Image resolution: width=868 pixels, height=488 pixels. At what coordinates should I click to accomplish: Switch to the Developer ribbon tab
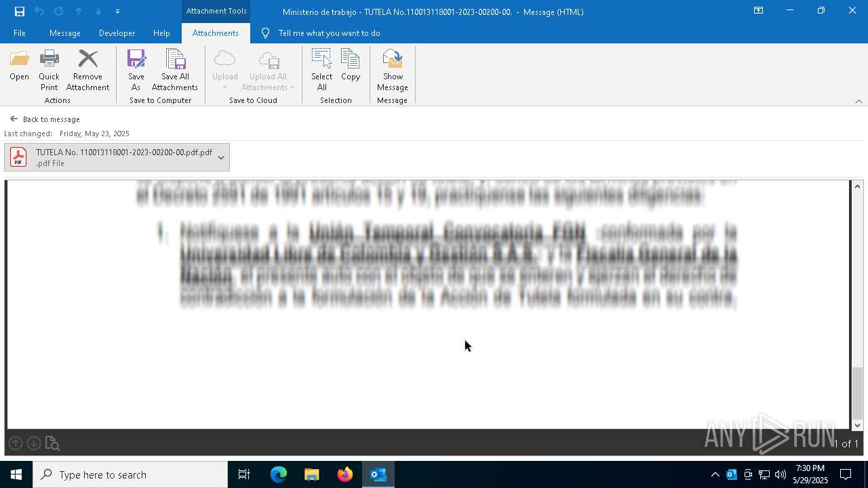117,33
